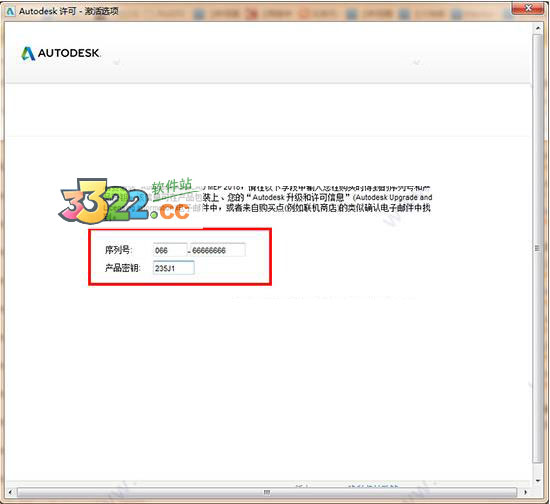This screenshot has height=504, width=550.
Task: Click the window title 'Autodesk 许可 - 激活选项'
Action: tap(69, 11)
